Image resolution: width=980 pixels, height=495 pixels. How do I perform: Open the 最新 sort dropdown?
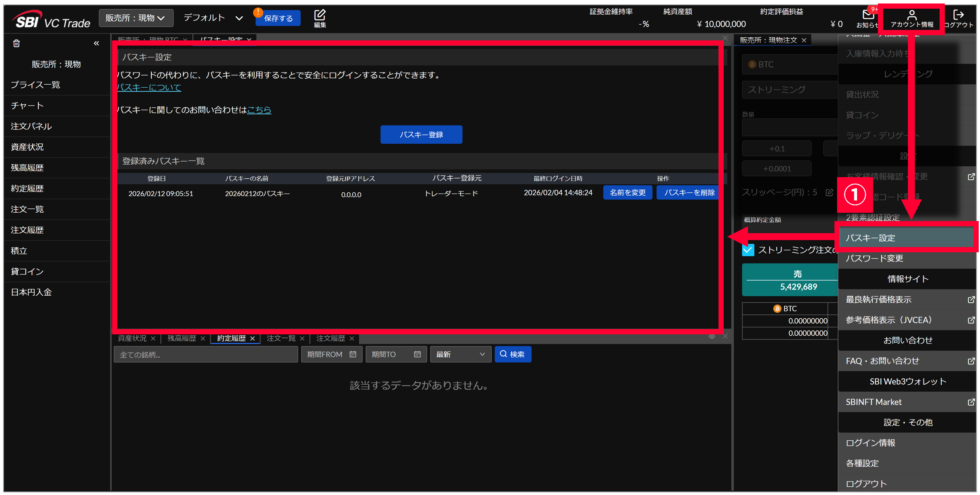(x=460, y=354)
